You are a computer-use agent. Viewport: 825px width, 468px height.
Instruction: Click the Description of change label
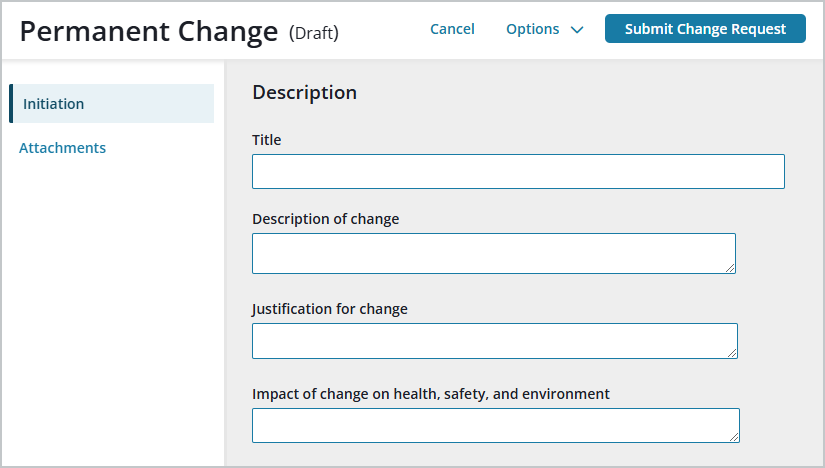click(x=326, y=219)
